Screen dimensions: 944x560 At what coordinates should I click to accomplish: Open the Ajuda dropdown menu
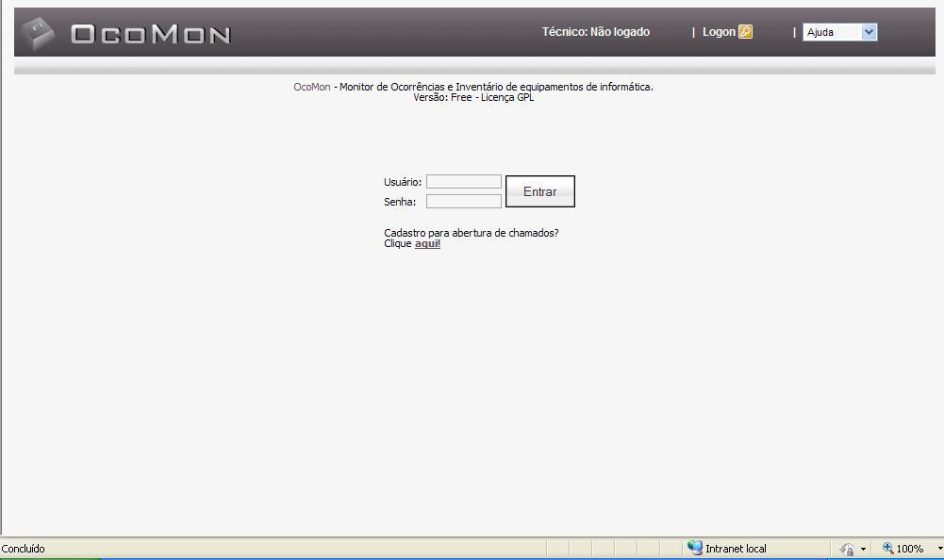840,32
